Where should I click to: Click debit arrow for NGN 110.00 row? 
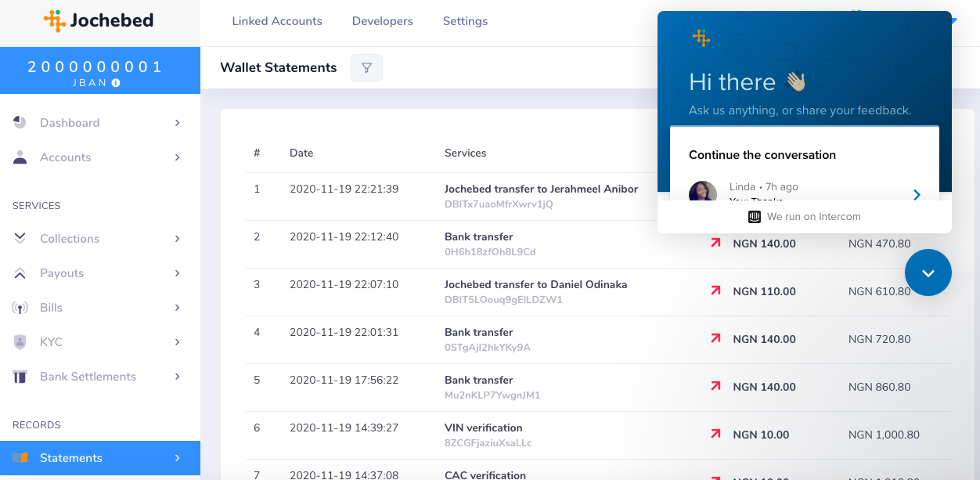715,291
